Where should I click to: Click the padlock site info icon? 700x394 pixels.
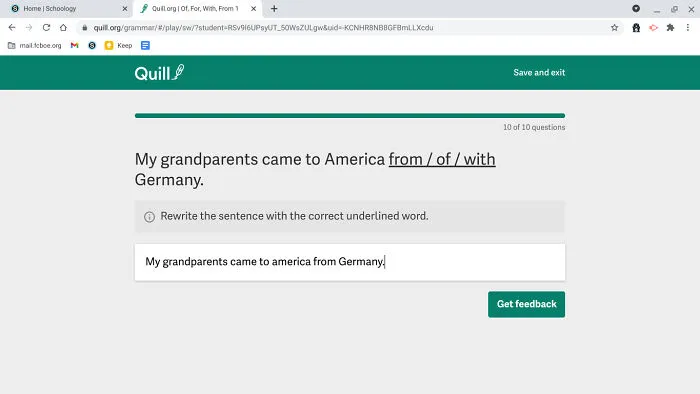85,28
